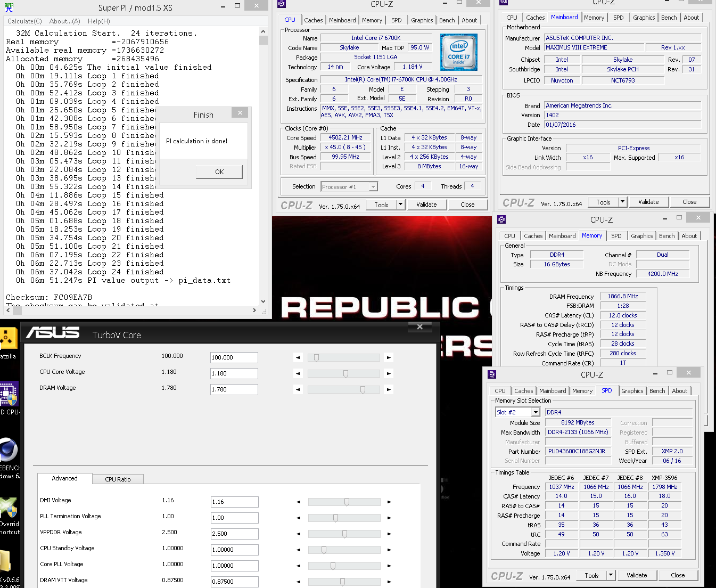Switch to Graphics tab in Mainboard window
The width and height of the screenshot is (716, 588).
(x=644, y=18)
